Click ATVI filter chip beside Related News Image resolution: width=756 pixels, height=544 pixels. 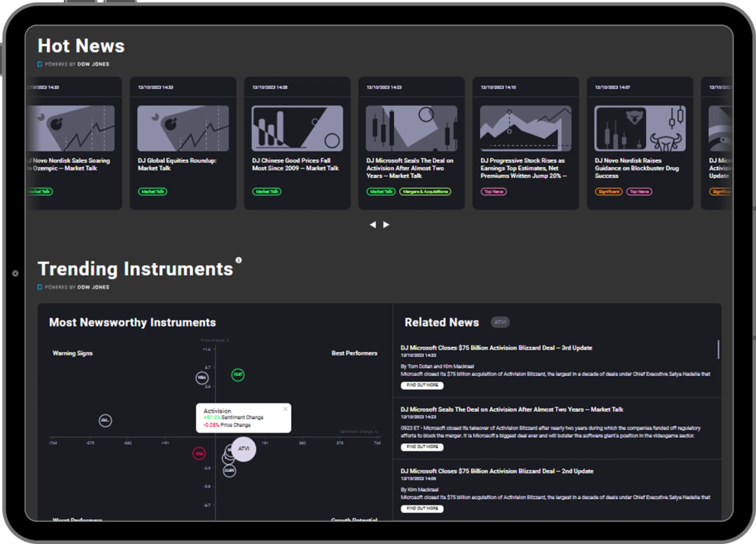point(500,322)
